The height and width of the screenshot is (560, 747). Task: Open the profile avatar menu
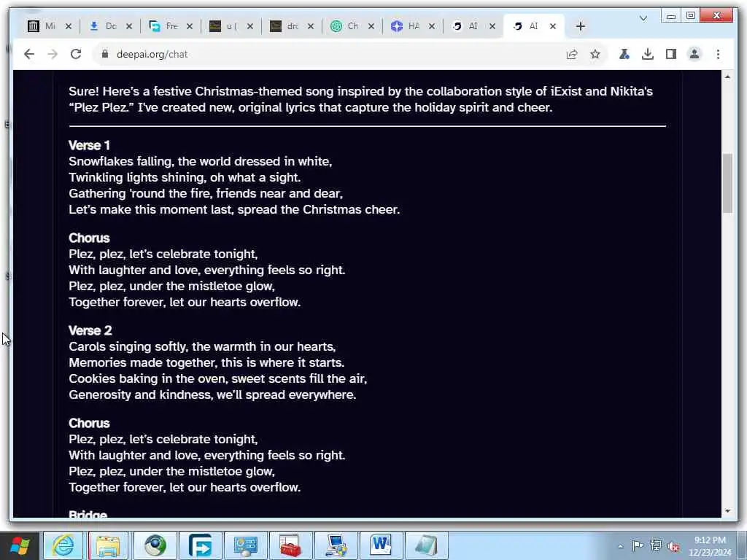[694, 54]
